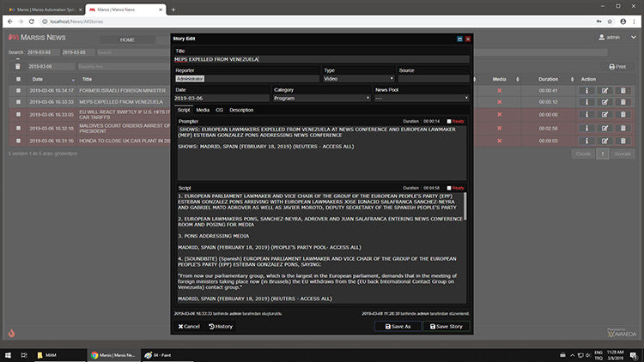Click the Save Story button

click(x=445, y=326)
